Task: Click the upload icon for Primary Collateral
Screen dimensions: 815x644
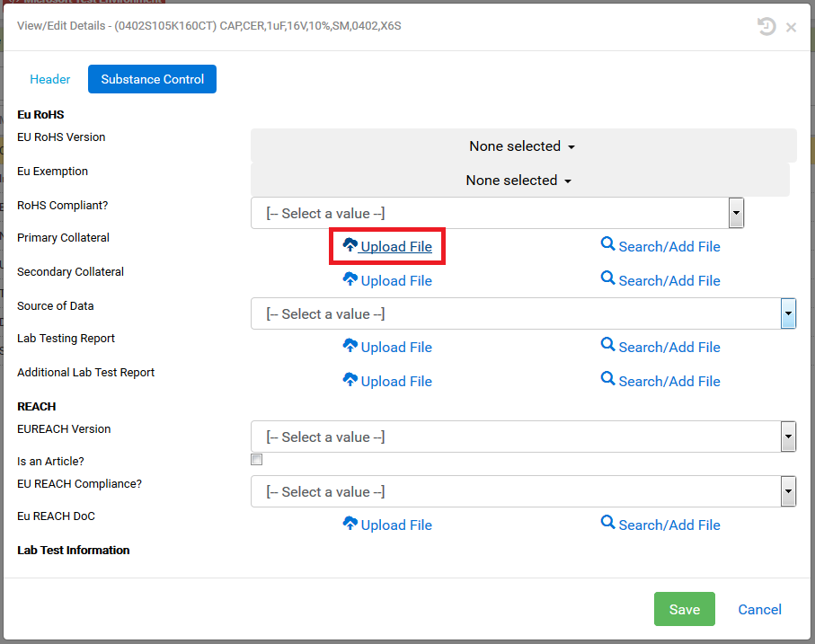Action: coord(350,245)
